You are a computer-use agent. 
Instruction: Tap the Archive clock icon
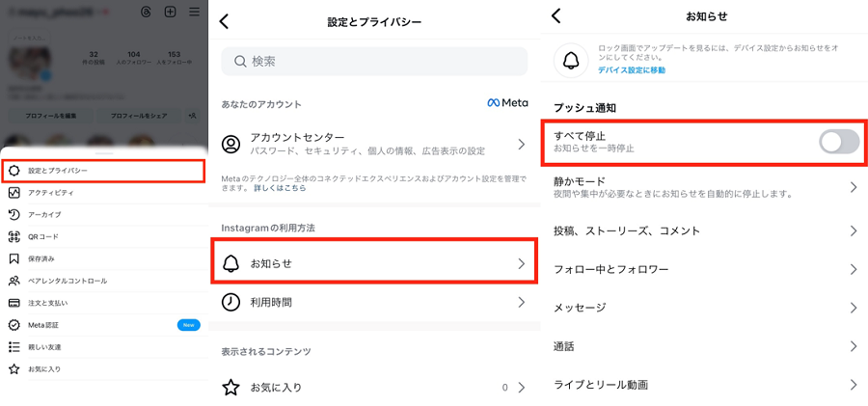(14, 214)
